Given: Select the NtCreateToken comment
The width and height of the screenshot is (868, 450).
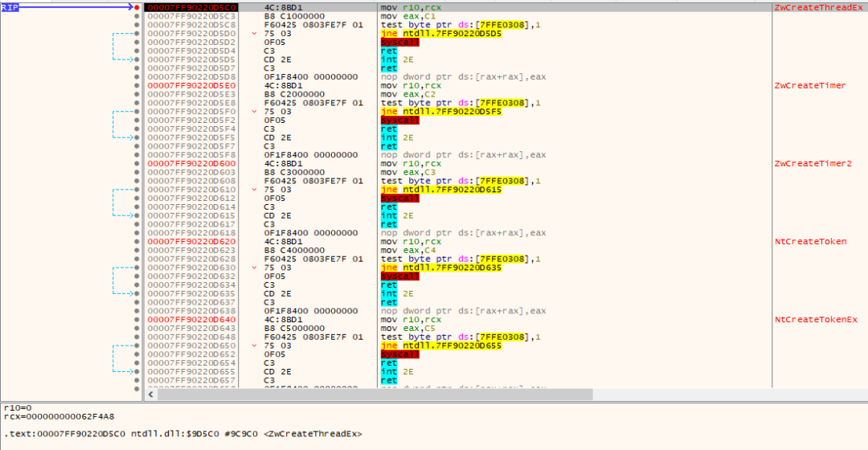Looking at the screenshot, I should tap(810, 242).
